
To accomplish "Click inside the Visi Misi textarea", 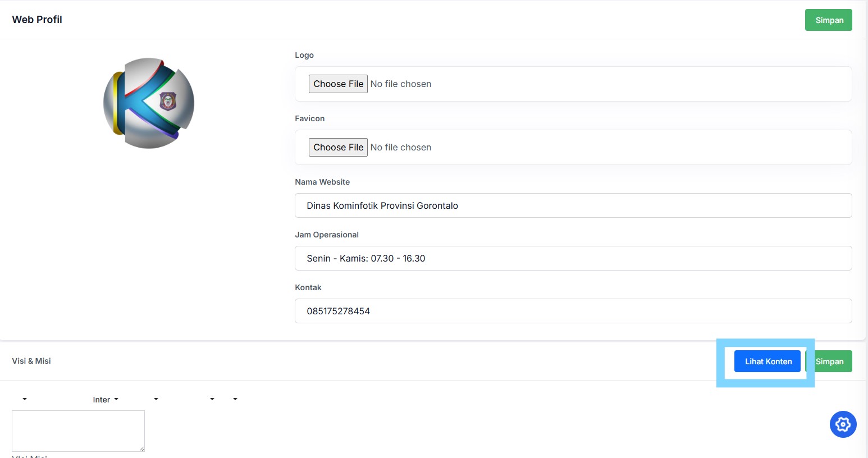I will coord(78,430).
